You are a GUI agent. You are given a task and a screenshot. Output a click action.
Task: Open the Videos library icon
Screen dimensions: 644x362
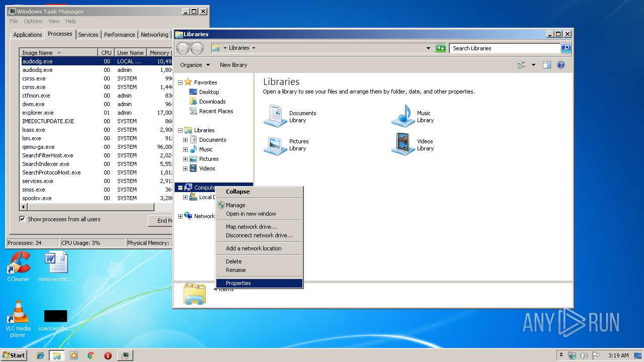tap(403, 145)
